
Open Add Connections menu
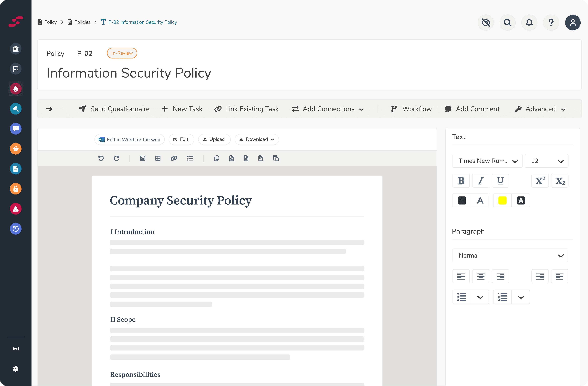pyautogui.click(x=328, y=109)
